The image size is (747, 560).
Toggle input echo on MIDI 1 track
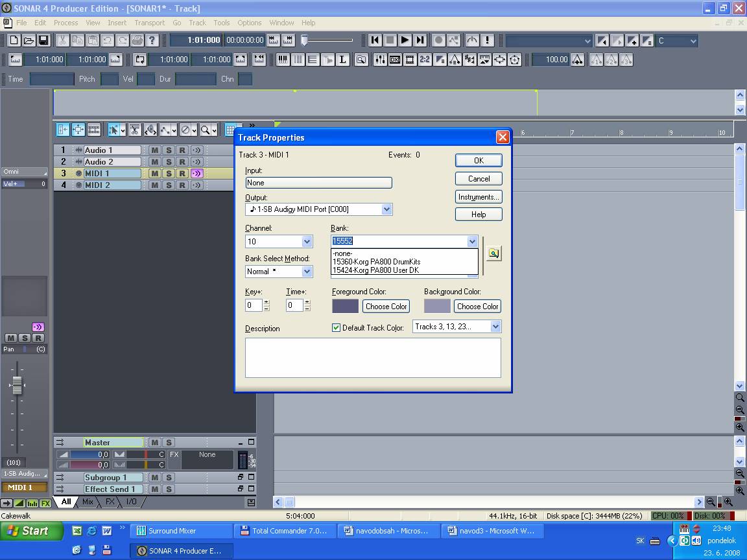click(196, 173)
